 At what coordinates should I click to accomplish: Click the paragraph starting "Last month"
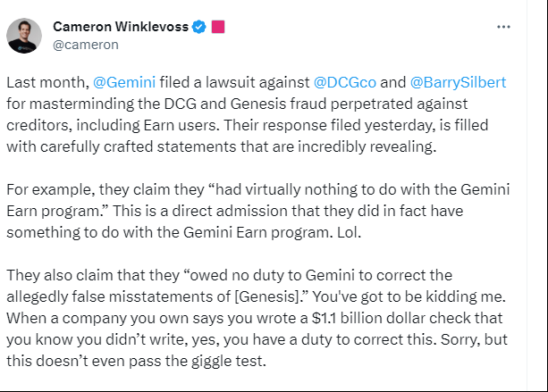click(x=257, y=114)
